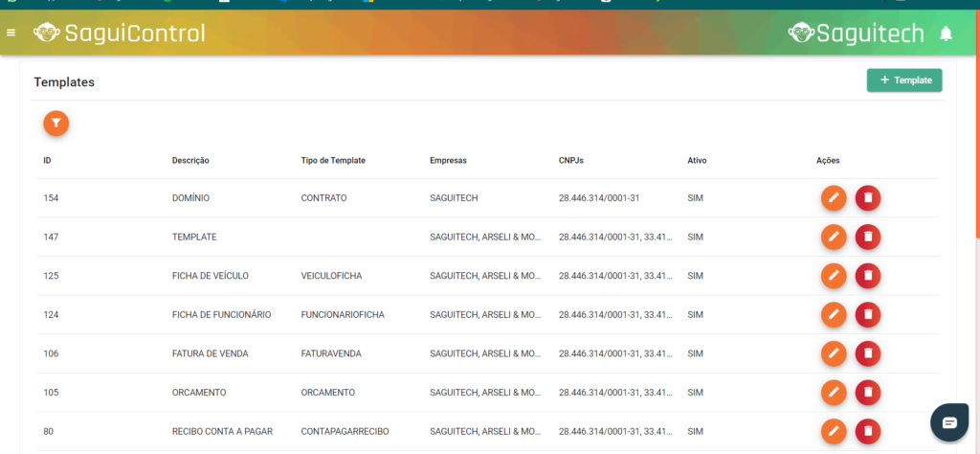Click the notifications bell icon
980x454 pixels.
[x=946, y=34]
